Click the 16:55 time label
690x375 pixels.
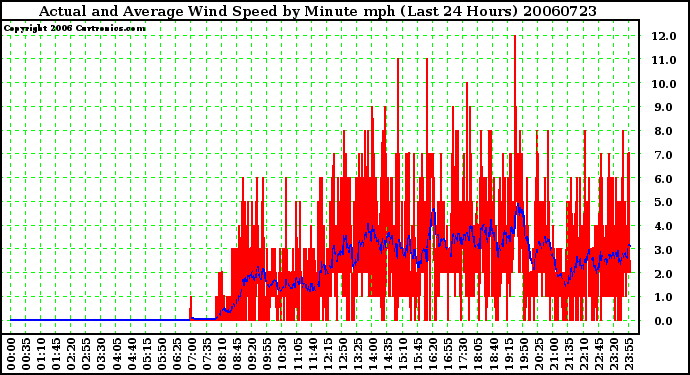tap(448, 354)
